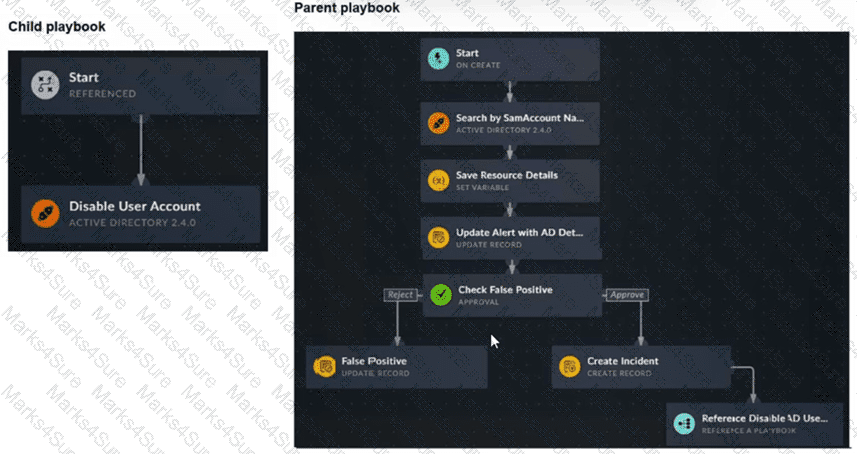The image size is (857, 454).
Task: Click the Create Incident record icon
Action: 570,367
